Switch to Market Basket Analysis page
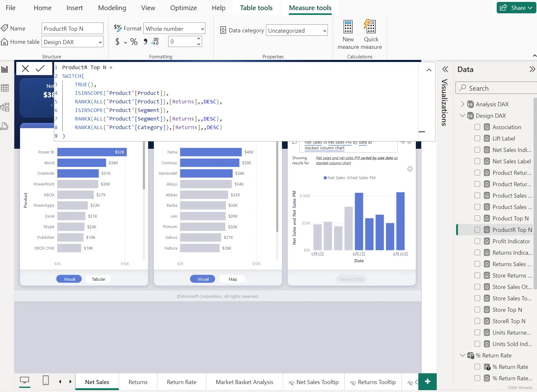This screenshot has height=392, width=537. (244, 382)
